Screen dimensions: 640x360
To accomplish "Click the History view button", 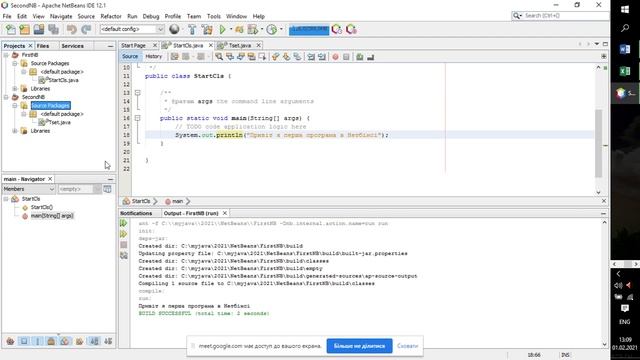I will [x=153, y=56].
